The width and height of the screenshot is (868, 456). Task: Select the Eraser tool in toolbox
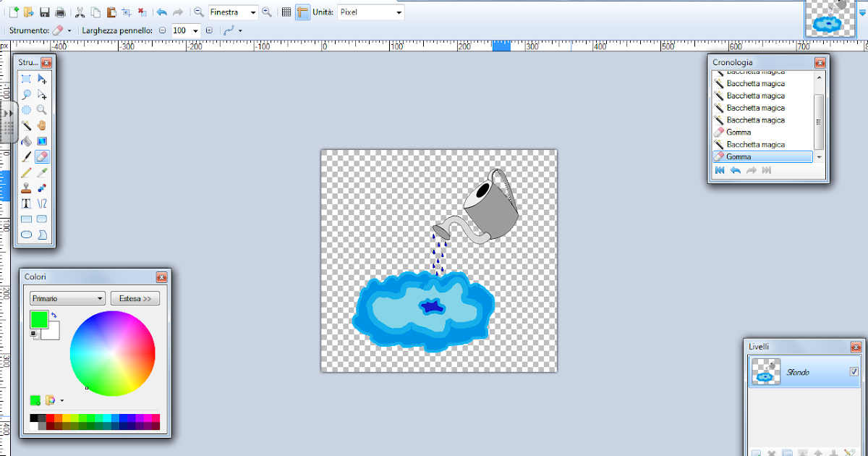tap(42, 156)
